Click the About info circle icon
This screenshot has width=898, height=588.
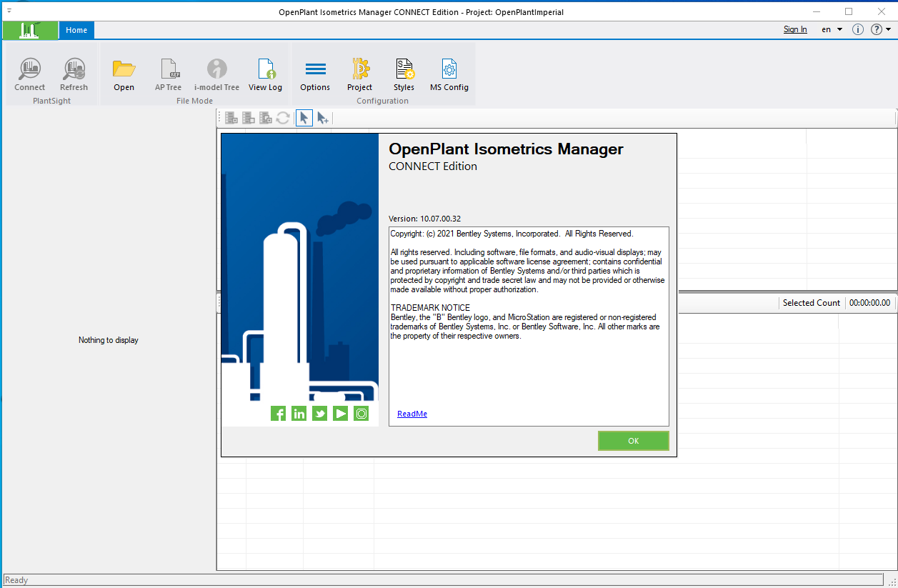858,29
